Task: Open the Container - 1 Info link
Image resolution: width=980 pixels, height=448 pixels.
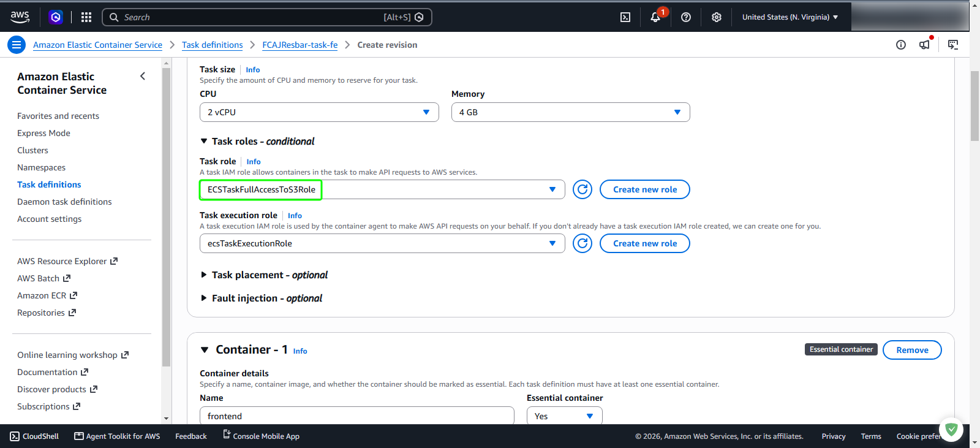Action: click(300, 351)
